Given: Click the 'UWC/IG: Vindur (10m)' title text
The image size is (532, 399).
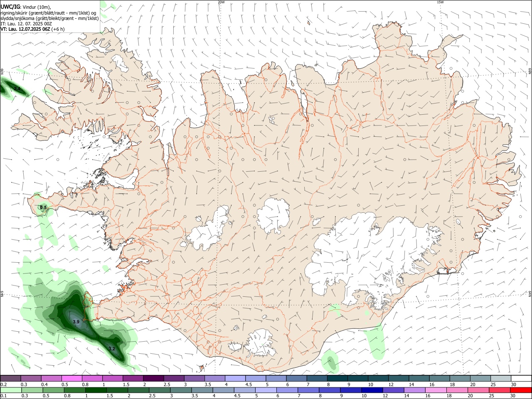Looking at the screenshot, I should [x=26, y=7].
